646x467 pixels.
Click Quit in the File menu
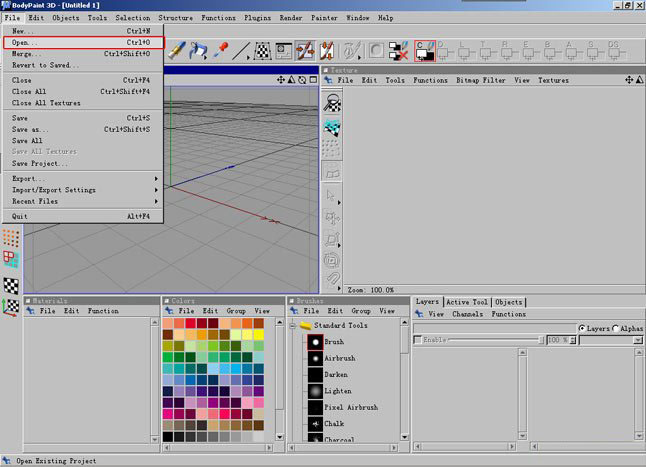83,216
